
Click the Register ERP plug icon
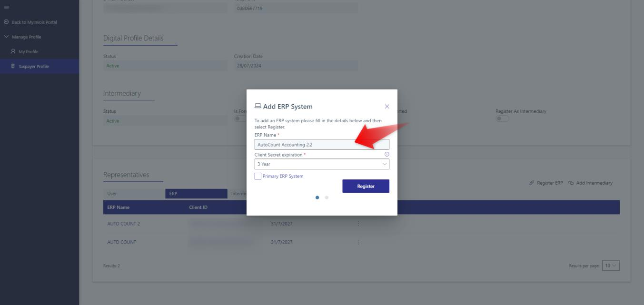click(532, 183)
